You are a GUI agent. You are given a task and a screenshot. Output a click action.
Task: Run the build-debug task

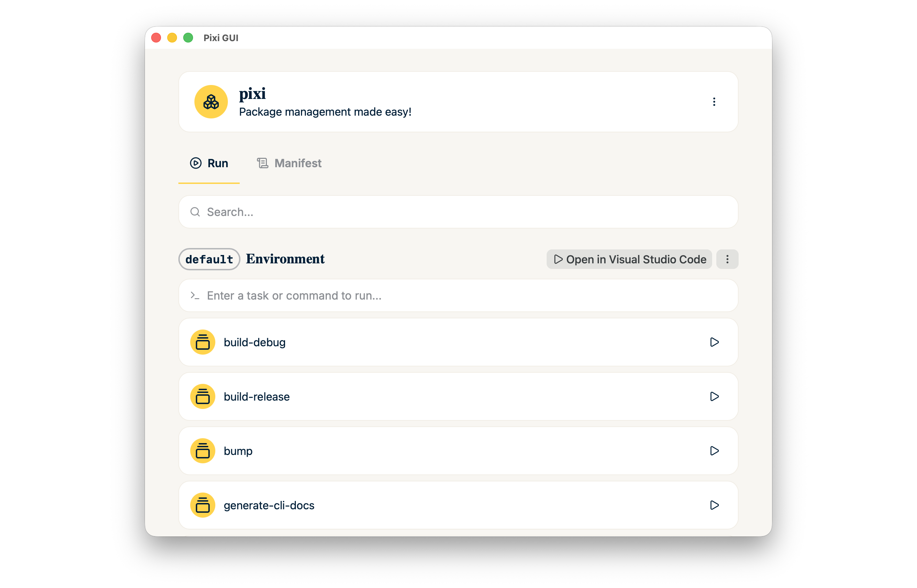point(714,342)
